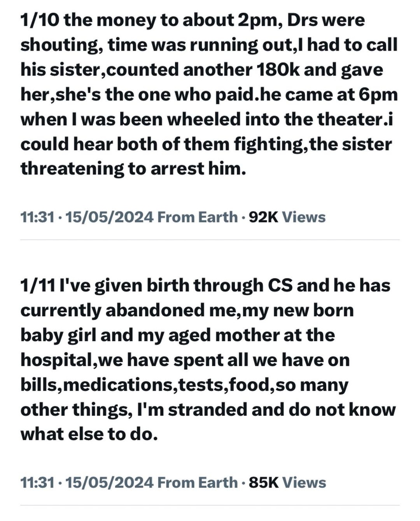The width and height of the screenshot is (420, 521).
Task: Click the 11:31 timestamp on the 1/11 tweet
Action: (x=37, y=483)
